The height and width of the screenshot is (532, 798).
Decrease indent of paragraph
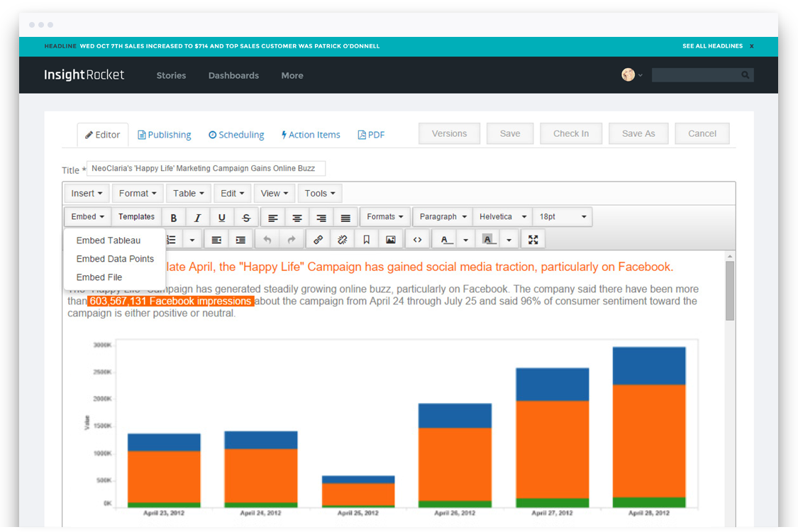[216, 239]
